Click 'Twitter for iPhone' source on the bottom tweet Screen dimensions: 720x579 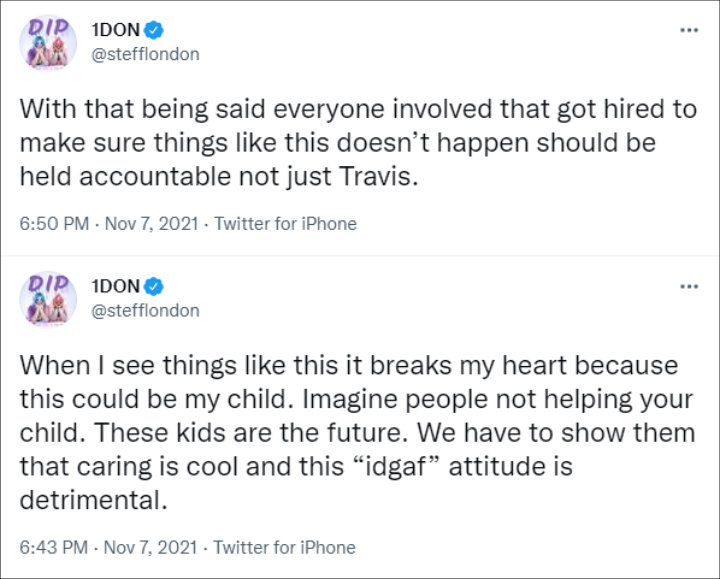[x=285, y=548]
